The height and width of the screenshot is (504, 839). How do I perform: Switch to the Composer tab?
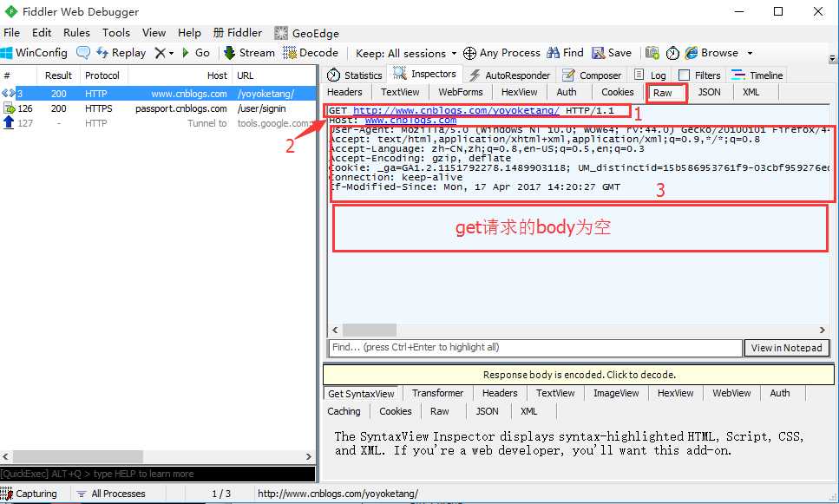click(591, 75)
